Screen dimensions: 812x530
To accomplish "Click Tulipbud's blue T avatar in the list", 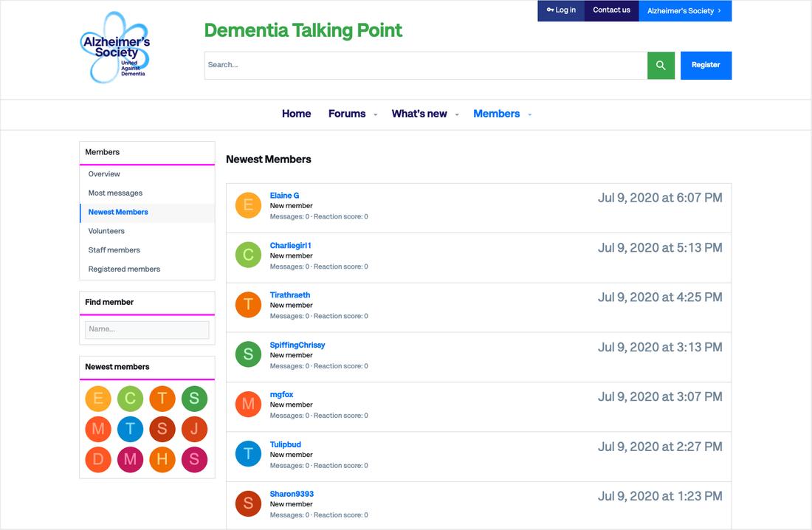I will pos(248,454).
